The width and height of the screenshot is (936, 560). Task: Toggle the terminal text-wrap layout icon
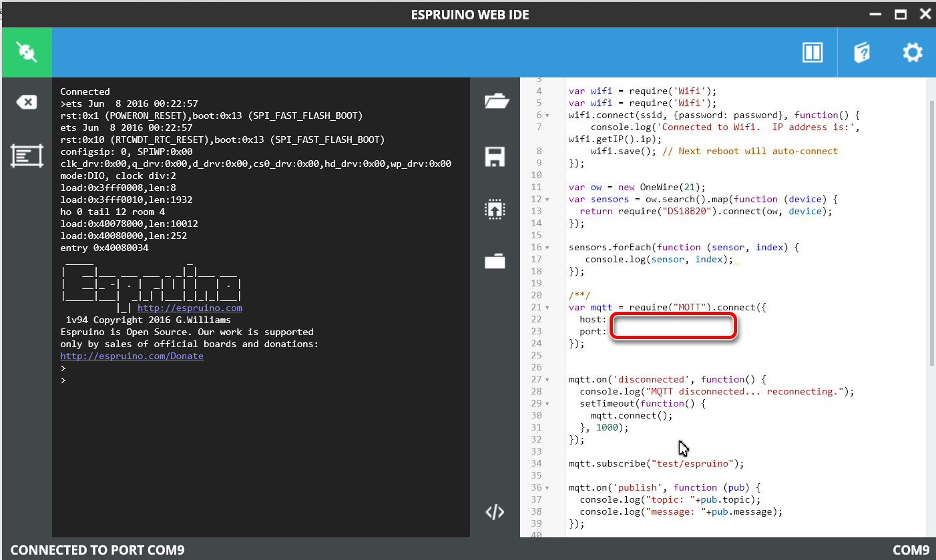[x=27, y=156]
